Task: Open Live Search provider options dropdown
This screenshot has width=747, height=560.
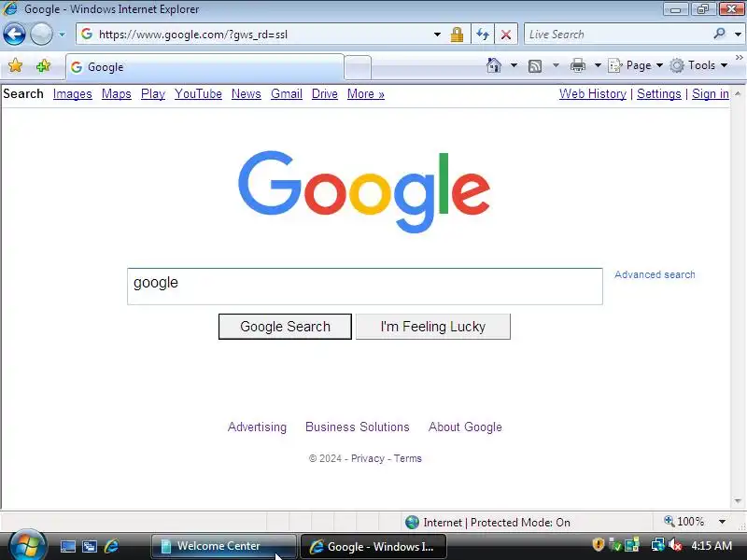Action: (738, 35)
